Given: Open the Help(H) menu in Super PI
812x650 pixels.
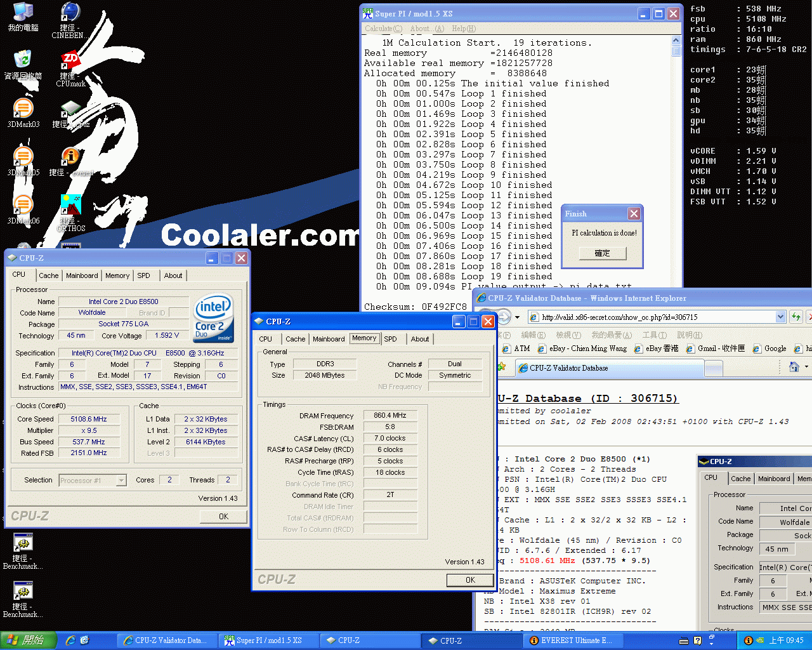Looking at the screenshot, I should (x=464, y=29).
